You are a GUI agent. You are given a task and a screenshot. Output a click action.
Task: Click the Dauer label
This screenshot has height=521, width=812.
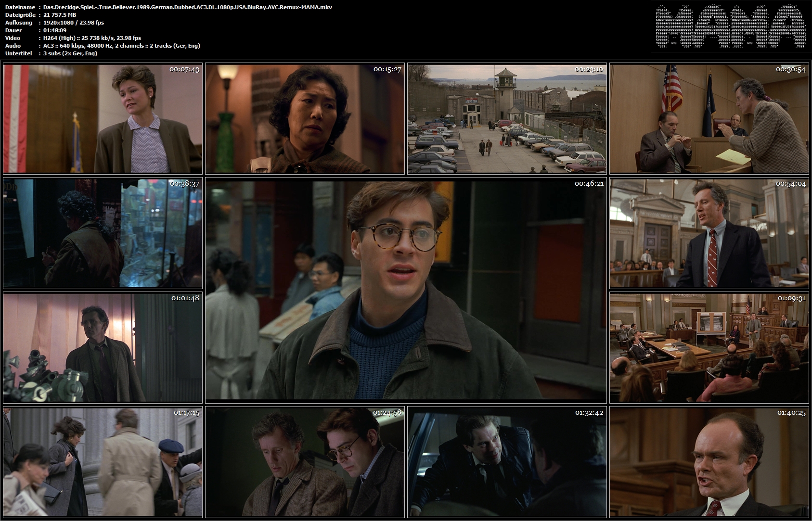coord(13,30)
